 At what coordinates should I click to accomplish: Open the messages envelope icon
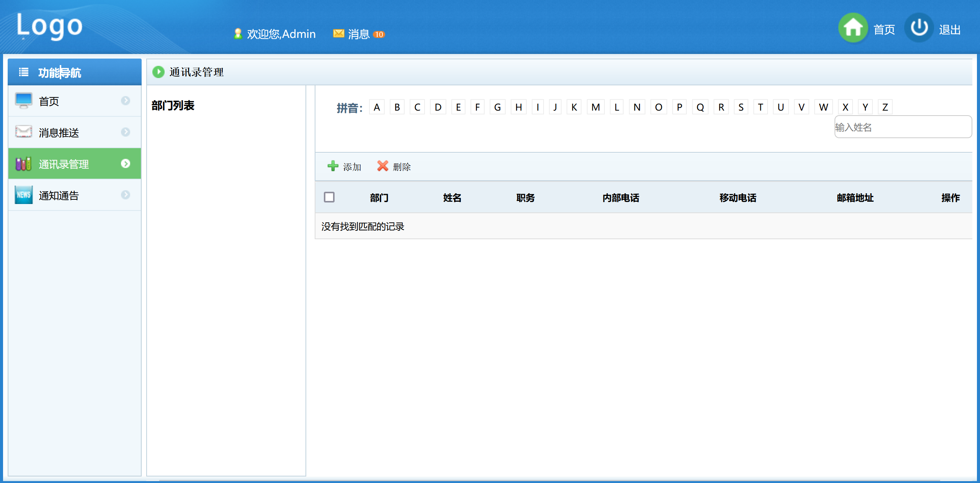click(338, 34)
